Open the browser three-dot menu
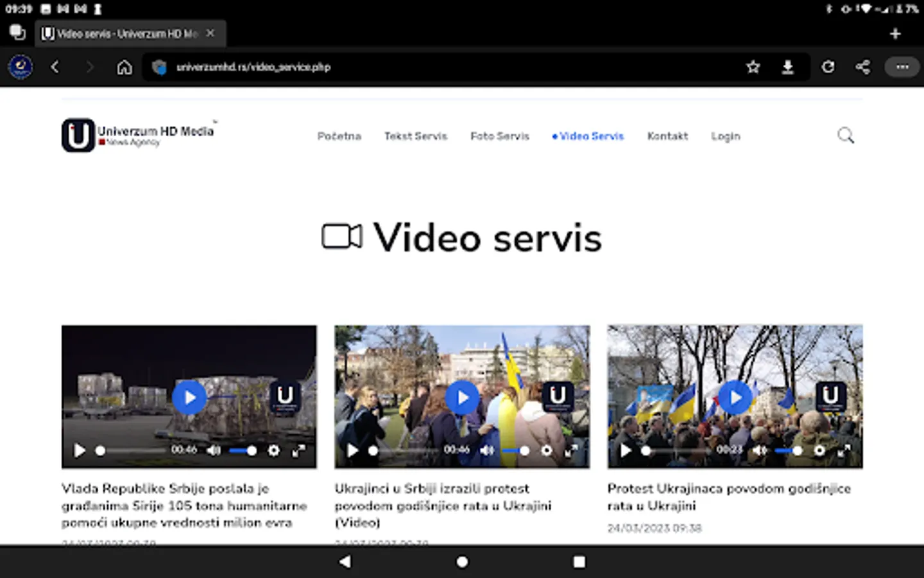Screen dimensions: 924x578 point(902,67)
